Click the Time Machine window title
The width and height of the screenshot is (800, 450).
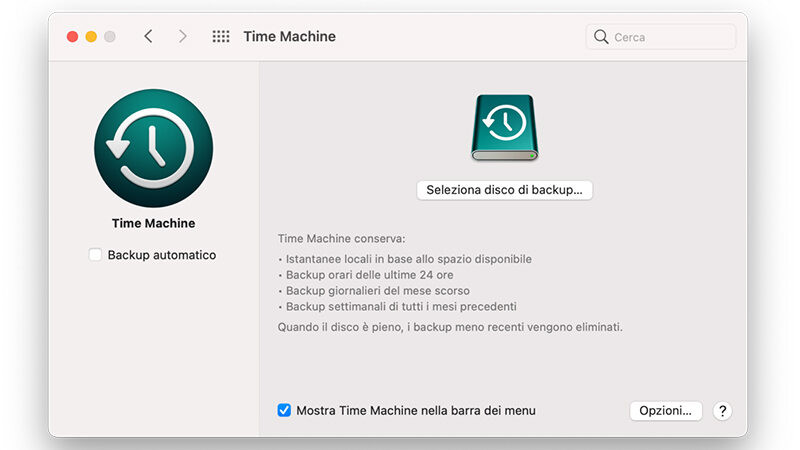pyautogui.click(x=289, y=36)
